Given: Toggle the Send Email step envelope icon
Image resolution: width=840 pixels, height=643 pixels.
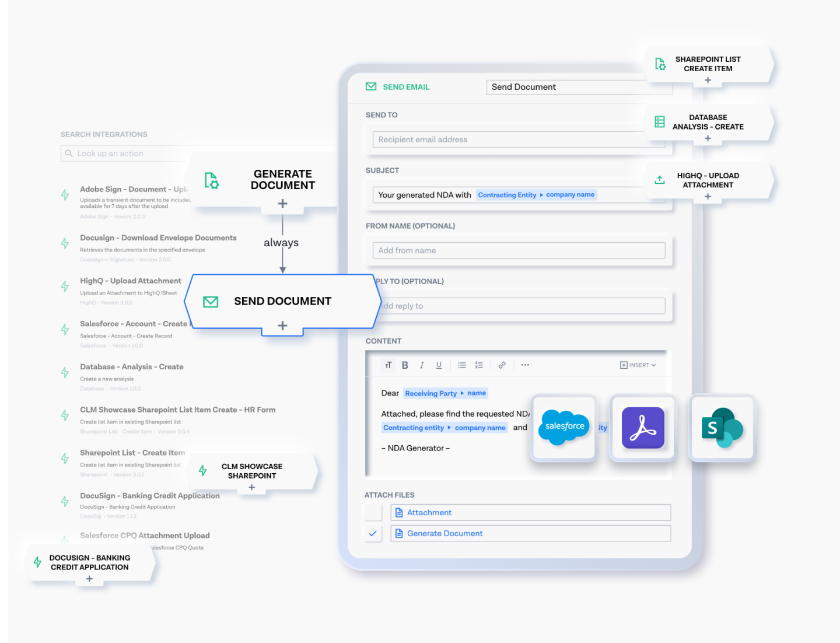Looking at the screenshot, I should click(x=371, y=86).
